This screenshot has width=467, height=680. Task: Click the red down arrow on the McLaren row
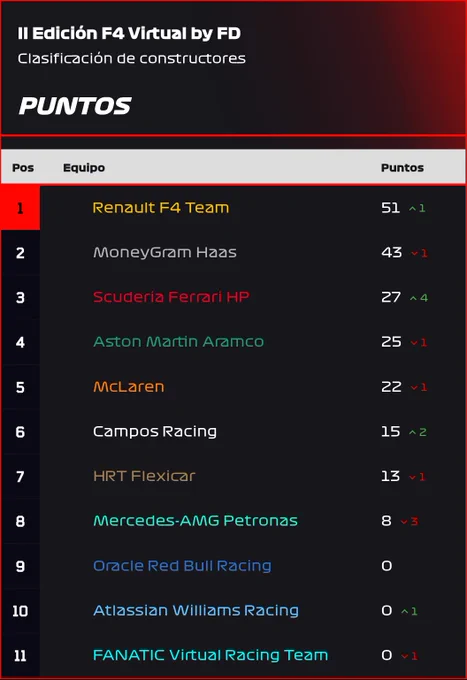pos(418,387)
